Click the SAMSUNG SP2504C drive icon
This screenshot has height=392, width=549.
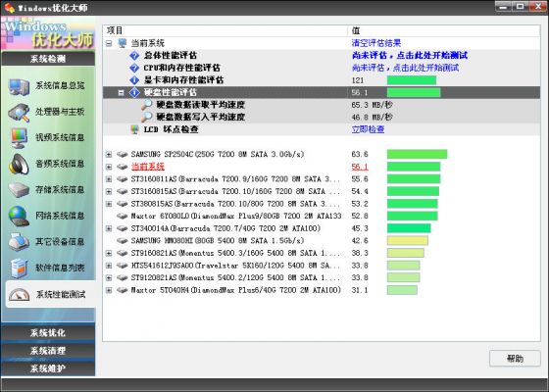[123, 154]
